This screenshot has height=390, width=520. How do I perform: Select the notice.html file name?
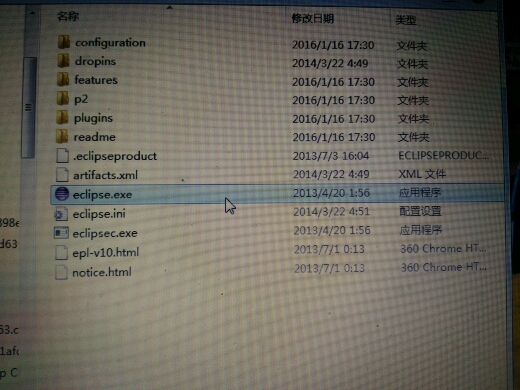pos(102,272)
